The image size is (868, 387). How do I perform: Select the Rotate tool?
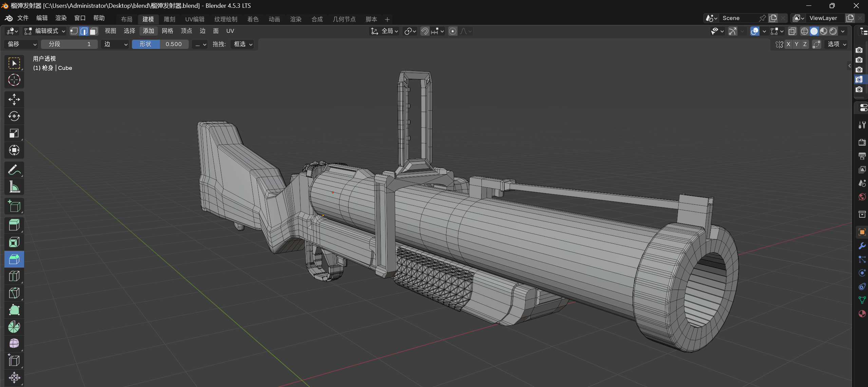click(14, 116)
